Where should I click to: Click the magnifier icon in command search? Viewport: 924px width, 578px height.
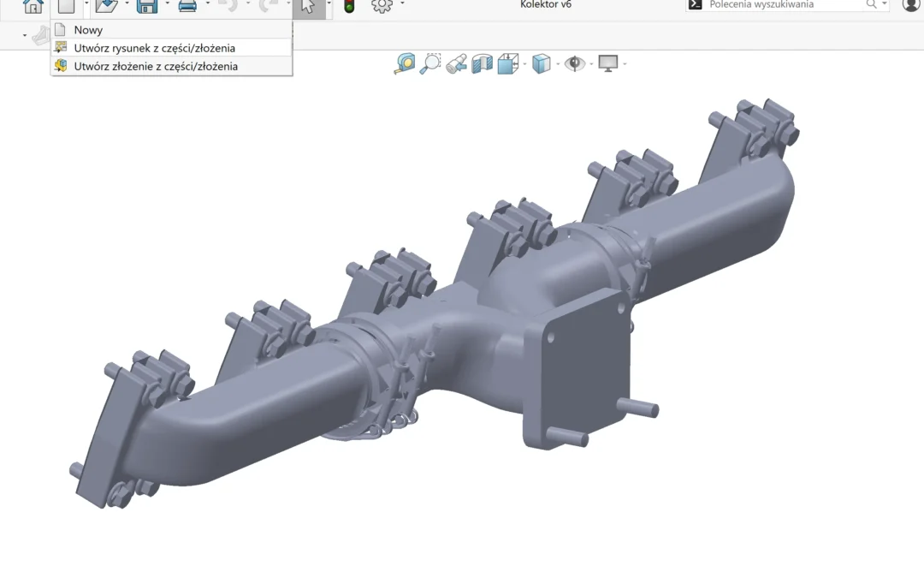871,4
